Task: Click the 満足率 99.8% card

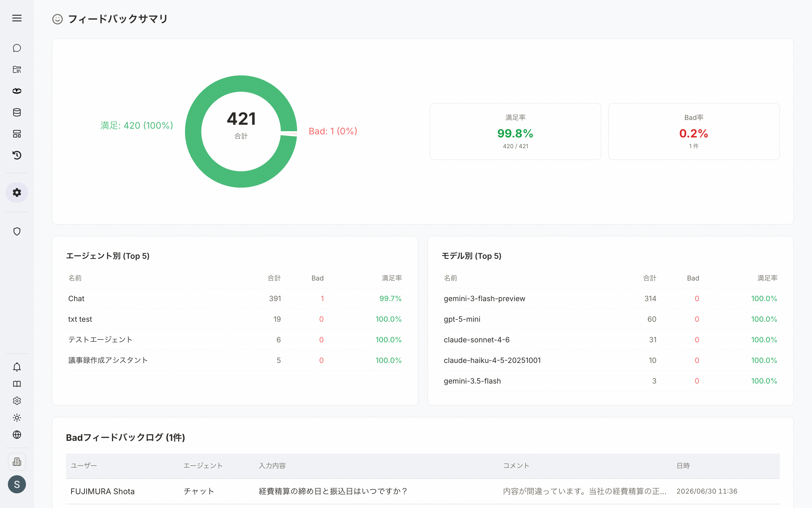Action: point(515,131)
